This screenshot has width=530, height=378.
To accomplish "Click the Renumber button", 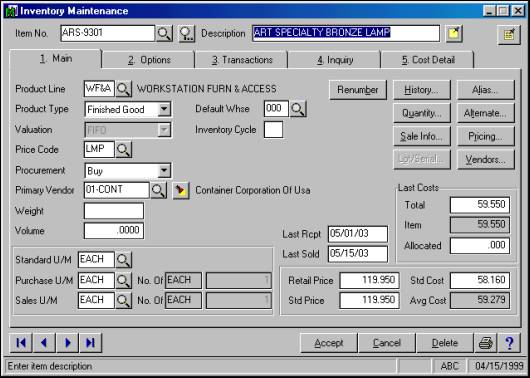I will [358, 90].
